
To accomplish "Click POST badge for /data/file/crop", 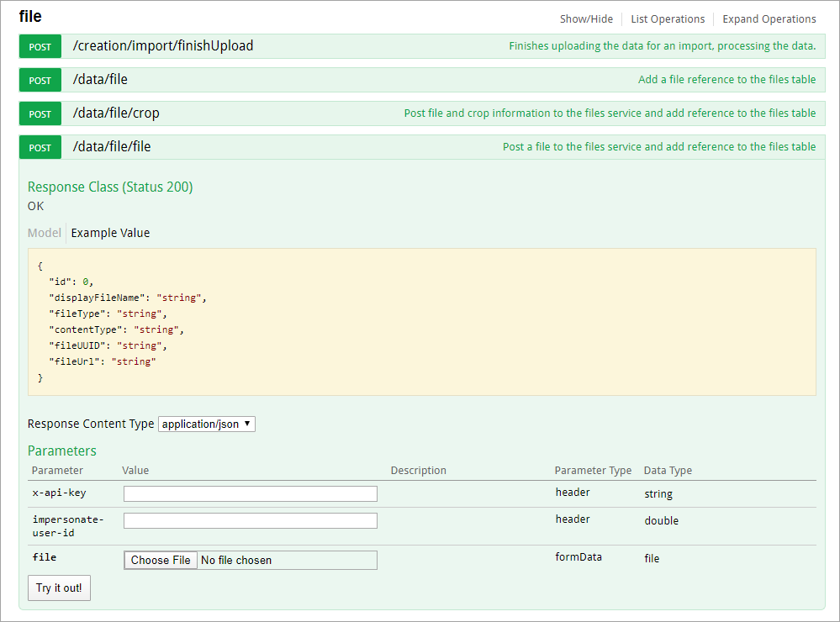I will pos(40,114).
